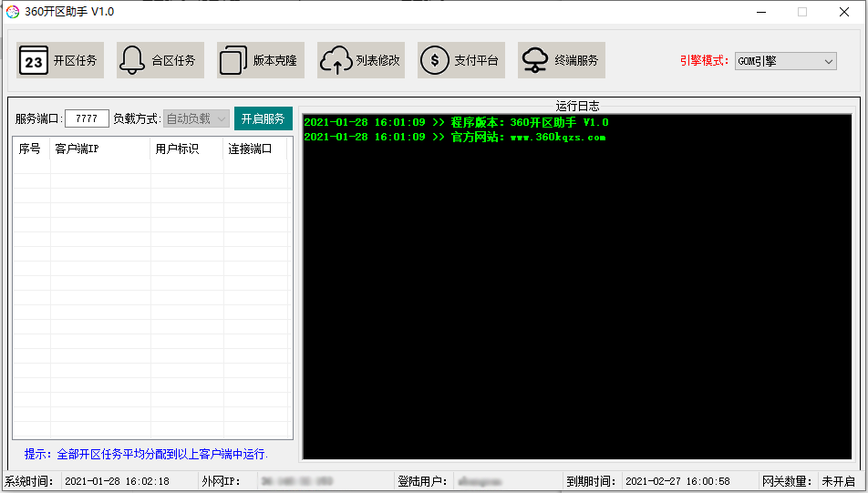Open the 开区任务 calendar toolbar button
The height and width of the screenshot is (493, 868).
pyautogui.click(x=60, y=60)
